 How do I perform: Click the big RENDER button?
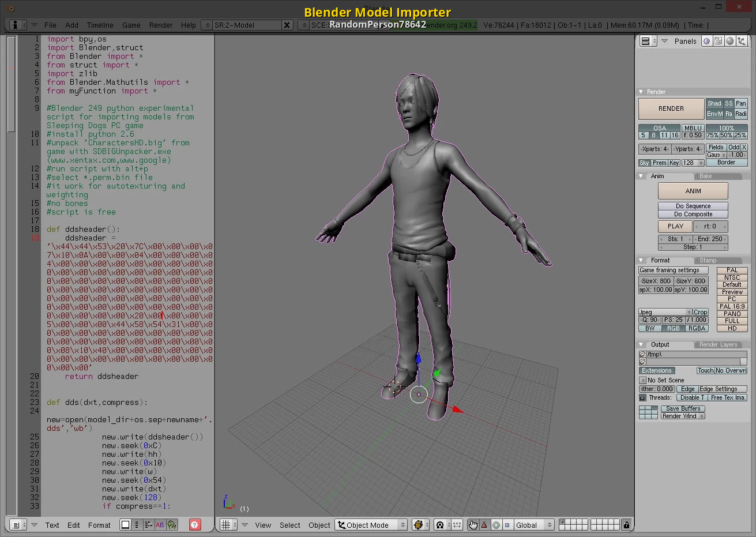coord(671,108)
